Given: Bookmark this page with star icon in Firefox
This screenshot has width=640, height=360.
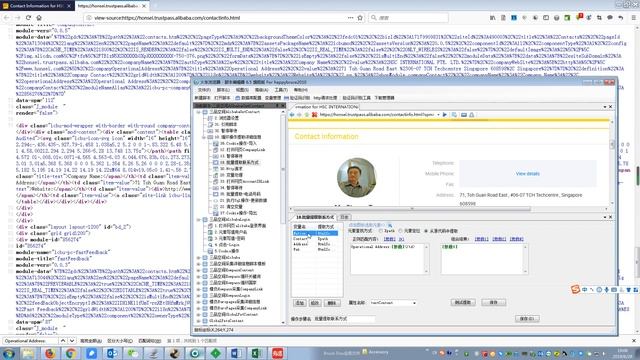Looking at the screenshot, I should click(x=360, y=18).
